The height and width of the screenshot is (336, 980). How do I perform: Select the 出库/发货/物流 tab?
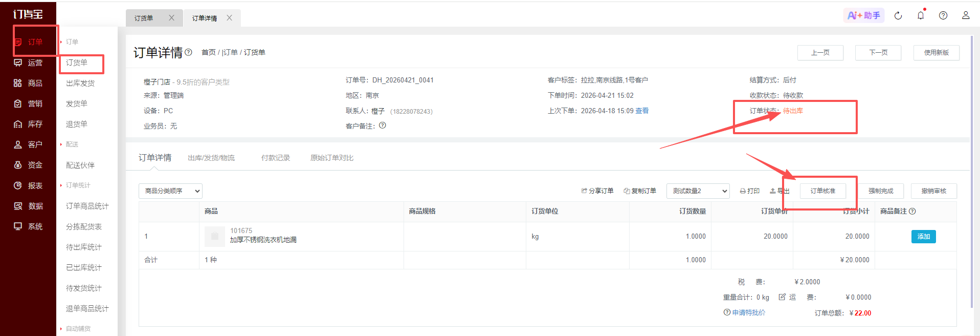tap(211, 158)
